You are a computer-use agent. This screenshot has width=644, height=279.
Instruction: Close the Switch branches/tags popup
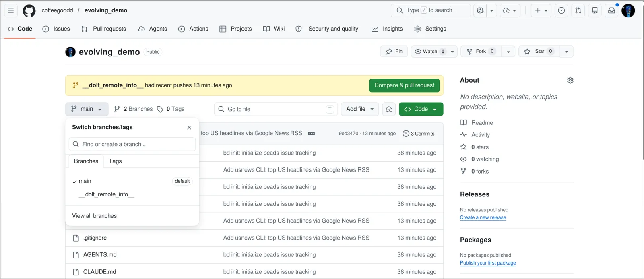point(189,127)
